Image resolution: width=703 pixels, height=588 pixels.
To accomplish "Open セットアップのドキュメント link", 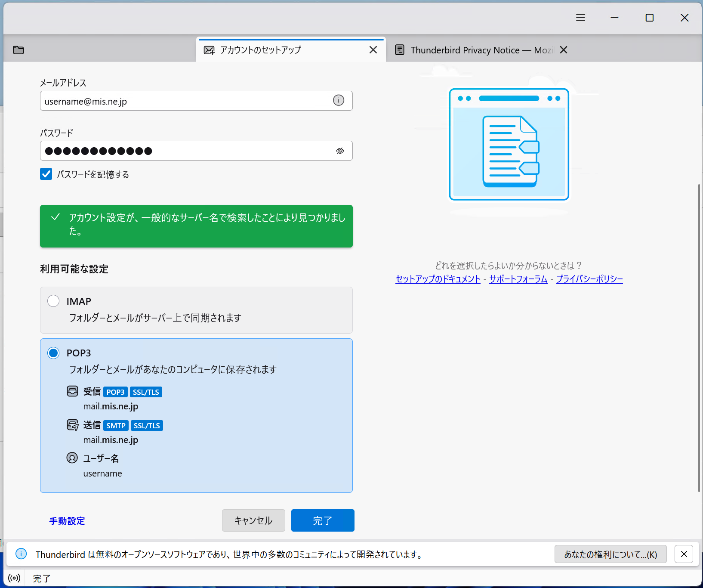I will (x=438, y=279).
